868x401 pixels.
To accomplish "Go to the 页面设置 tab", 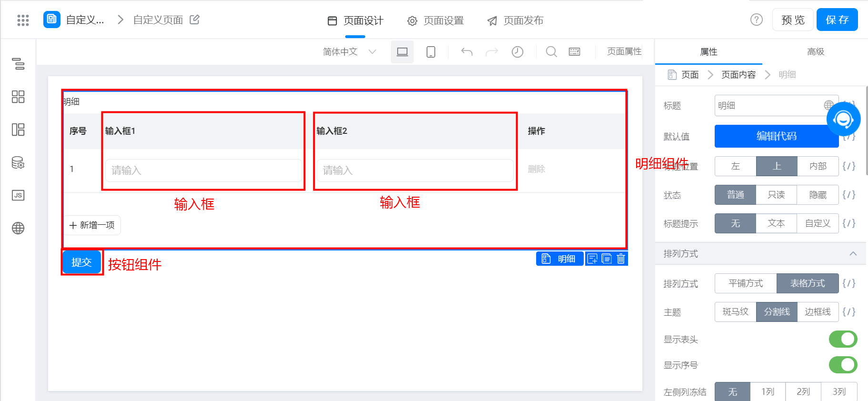I will click(436, 20).
